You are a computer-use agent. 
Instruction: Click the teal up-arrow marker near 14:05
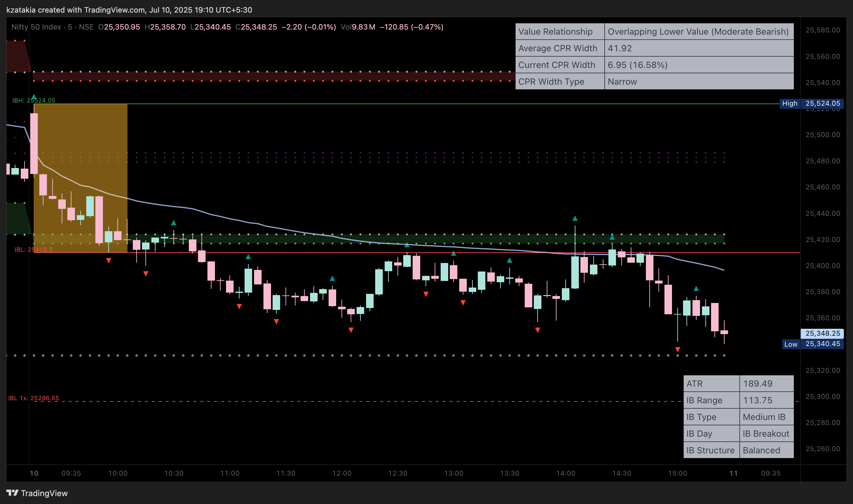click(575, 218)
